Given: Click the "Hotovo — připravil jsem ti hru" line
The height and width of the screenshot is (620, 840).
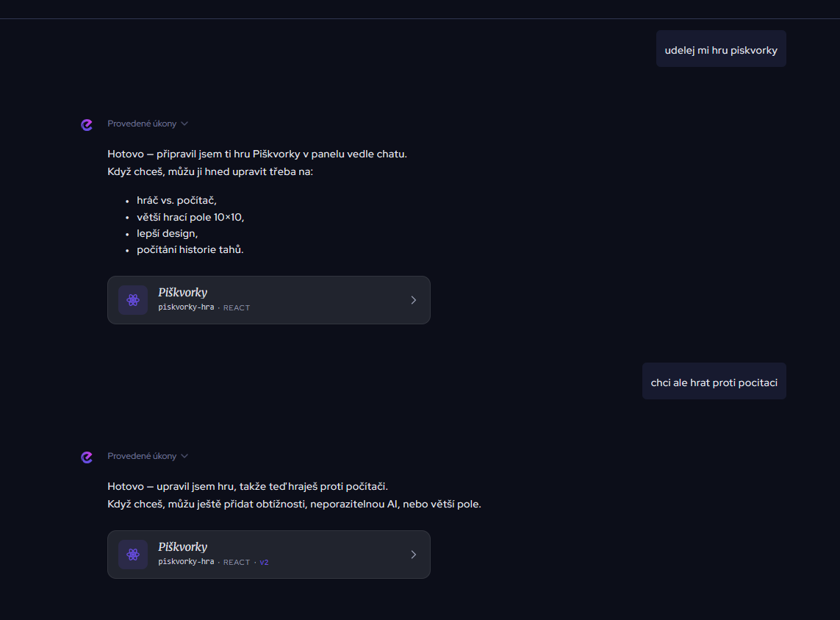Looking at the screenshot, I should (x=257, y=154).
